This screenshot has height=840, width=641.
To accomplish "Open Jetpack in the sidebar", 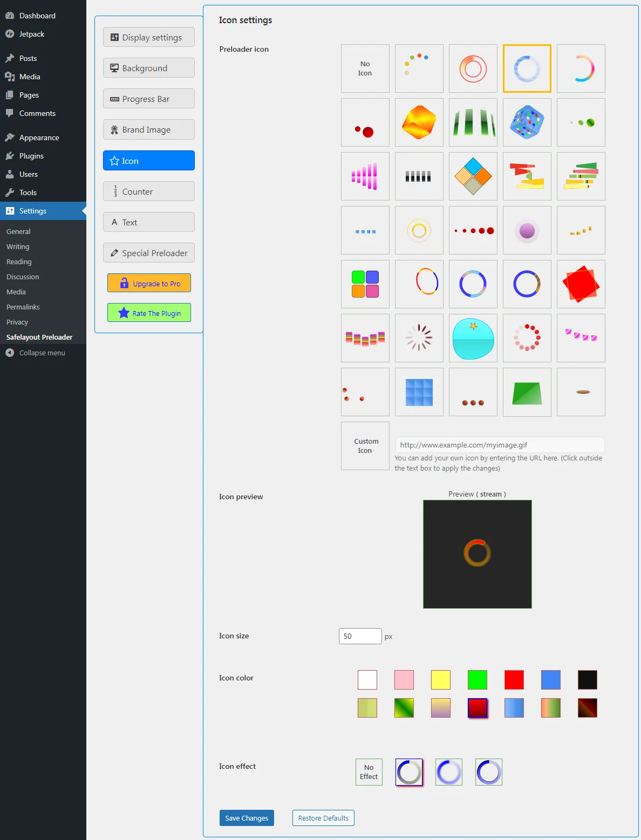I will (43, 34).
